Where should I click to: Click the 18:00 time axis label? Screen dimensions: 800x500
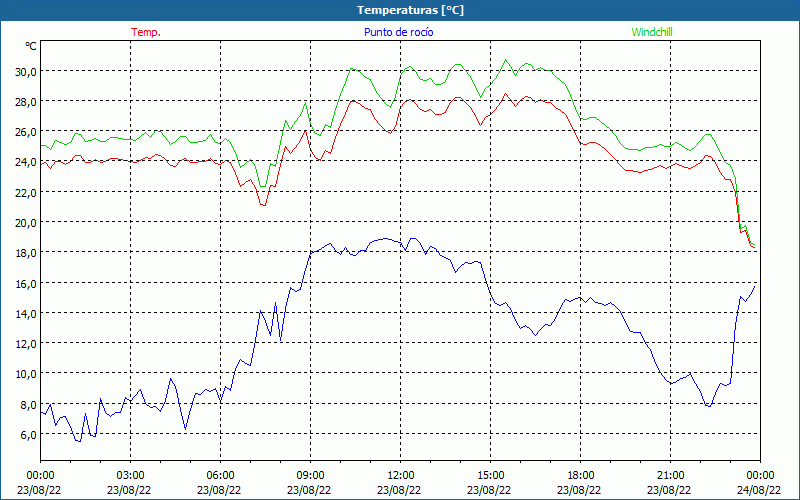point(581,476)
